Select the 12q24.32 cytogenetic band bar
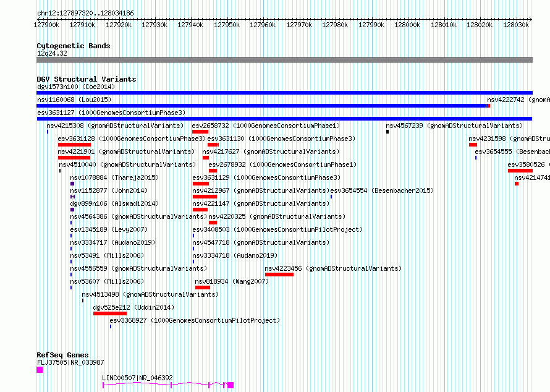 click(284, 60)
